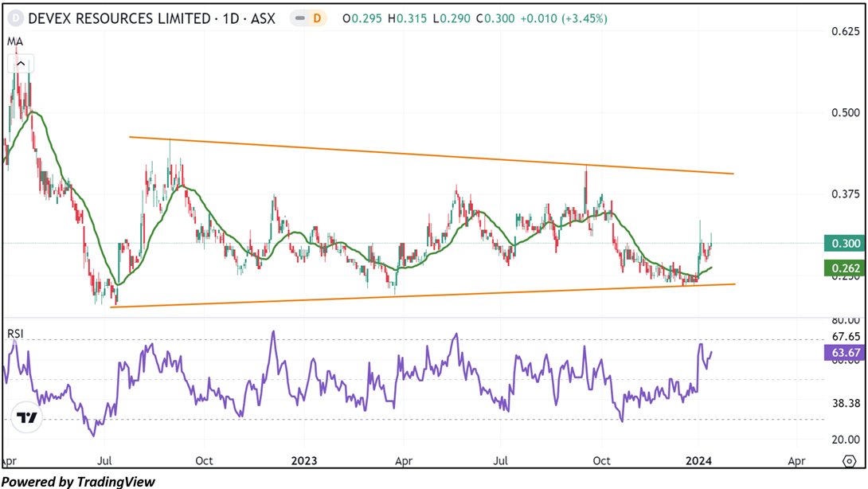Open the RSI indicator legend label
Viewport: 868px width, 489px height.
[15, 334]
